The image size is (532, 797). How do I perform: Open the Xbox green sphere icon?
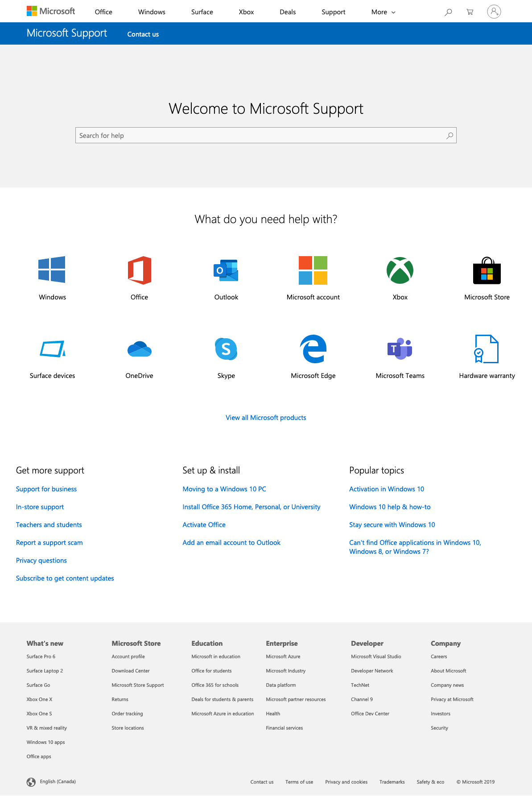(x=400, y=270)
